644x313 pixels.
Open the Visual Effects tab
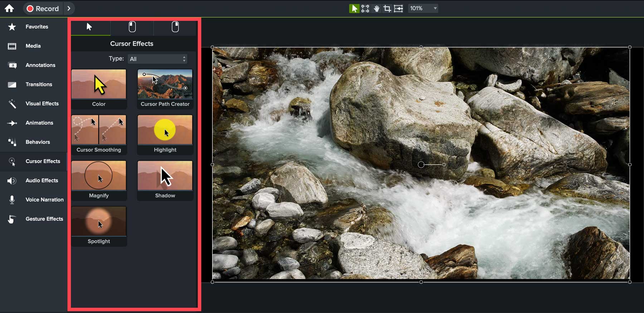pyautogui.click(x=34, y=103)
